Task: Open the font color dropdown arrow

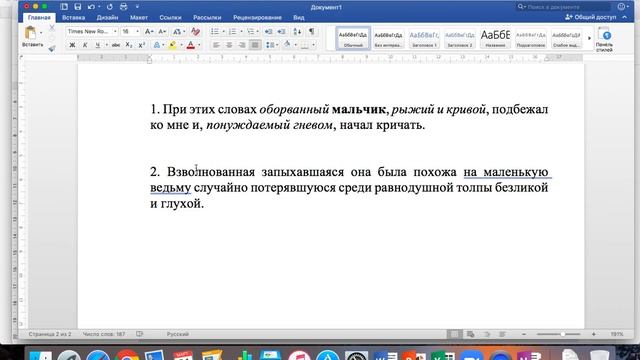Action: point(199,45)
